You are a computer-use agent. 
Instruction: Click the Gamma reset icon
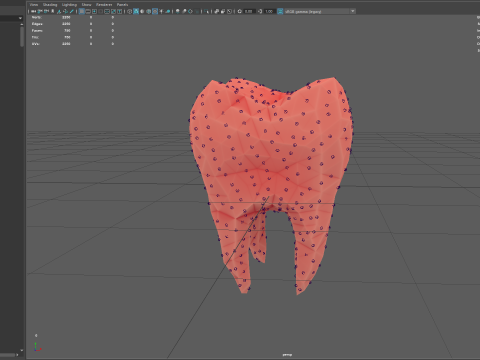coord(260,11)
